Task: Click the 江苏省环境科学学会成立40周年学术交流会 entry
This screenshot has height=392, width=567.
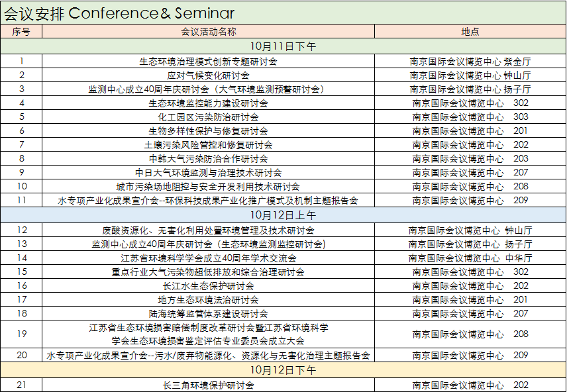Action: pos(208,258)
